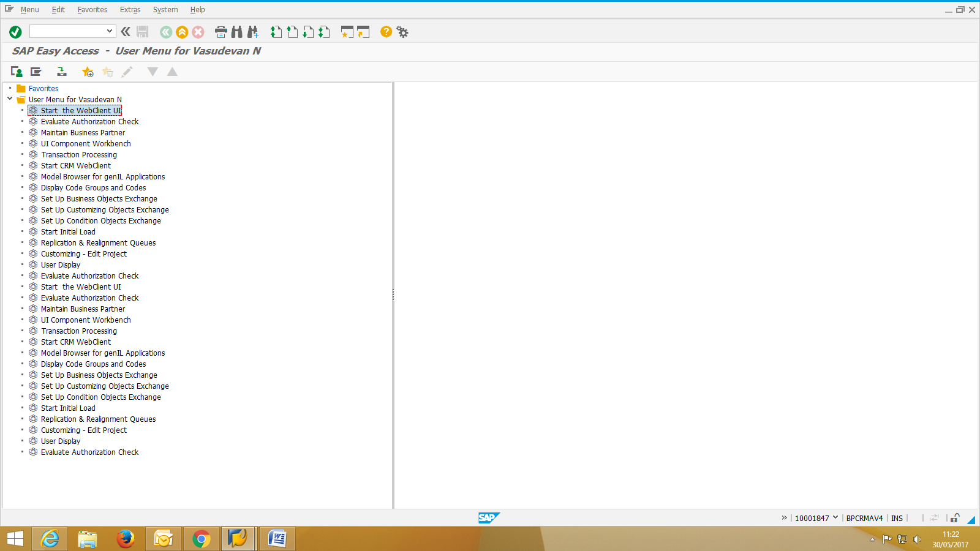Click the BPCRMAV4 server name in status bar
The image size is (980, 551).
point(864,519)
